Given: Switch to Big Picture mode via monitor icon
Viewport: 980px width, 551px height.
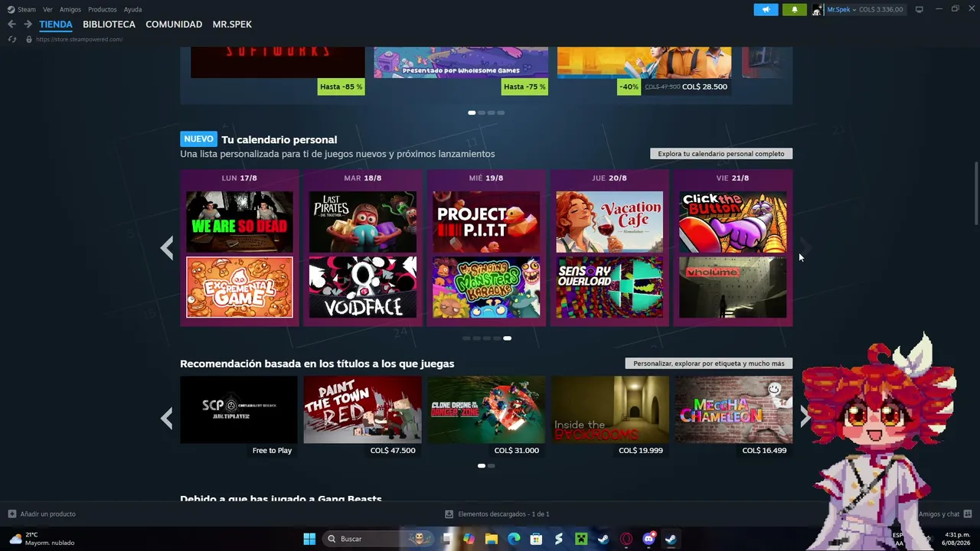Looking at the screenshot, I should (919, 10).
